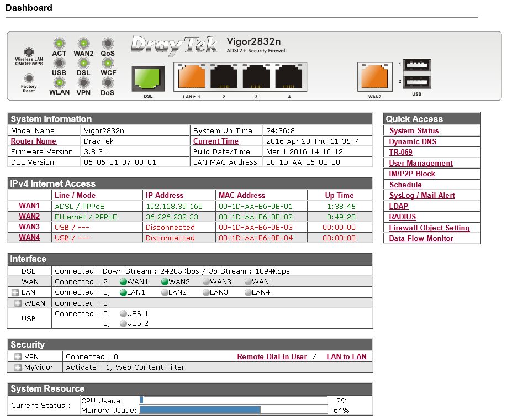Click the LAN 4 port image
This screenshot has width=507, height=420.
(x=289, y=76)
